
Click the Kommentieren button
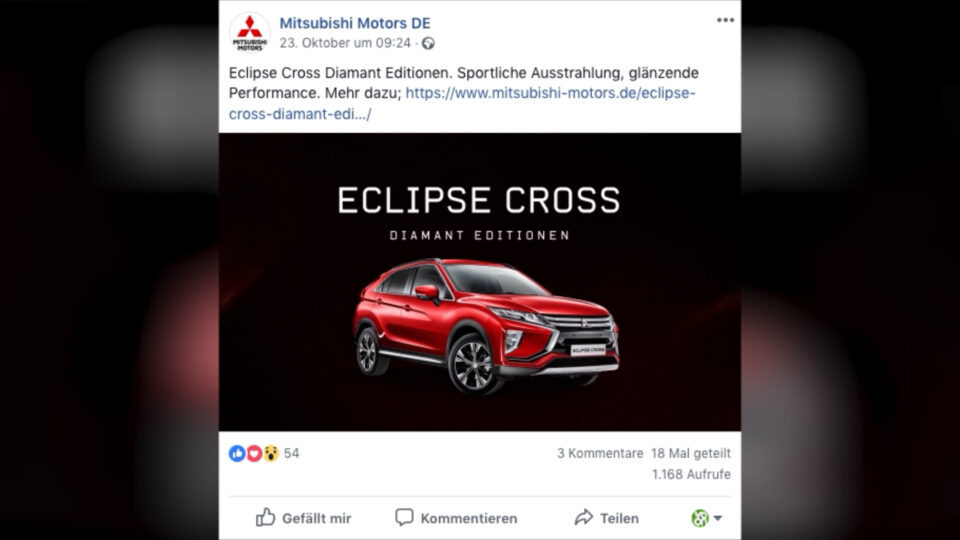456,518
